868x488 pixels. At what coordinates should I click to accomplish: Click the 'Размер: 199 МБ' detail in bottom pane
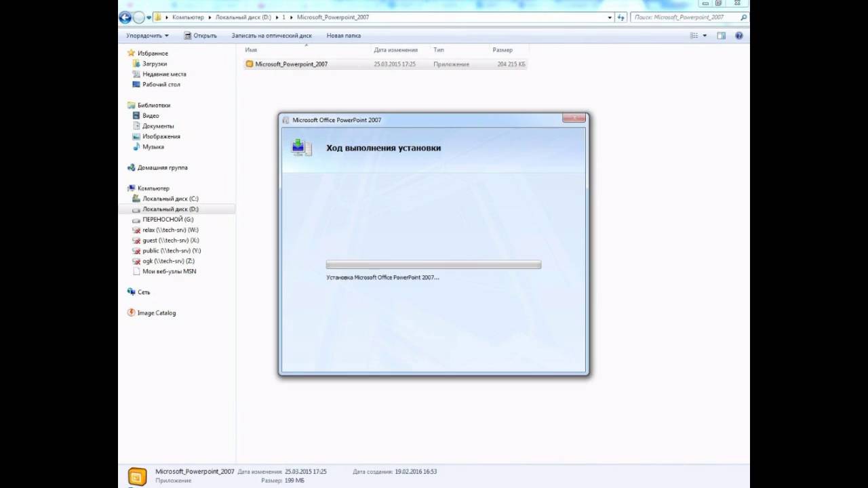(283, 481)
